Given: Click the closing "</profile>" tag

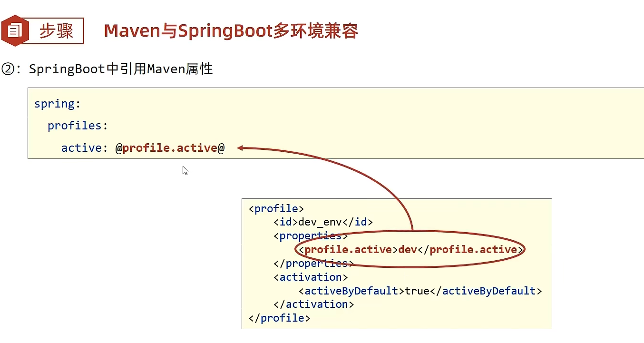Looking at the screenshot, I should pyautogui.click(x=279, y=318).
